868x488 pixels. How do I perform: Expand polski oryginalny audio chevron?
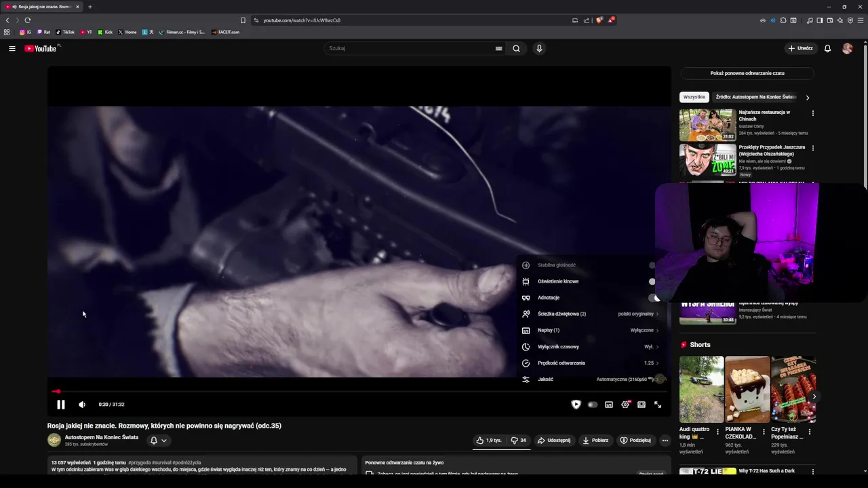click(x=657, y=314)
